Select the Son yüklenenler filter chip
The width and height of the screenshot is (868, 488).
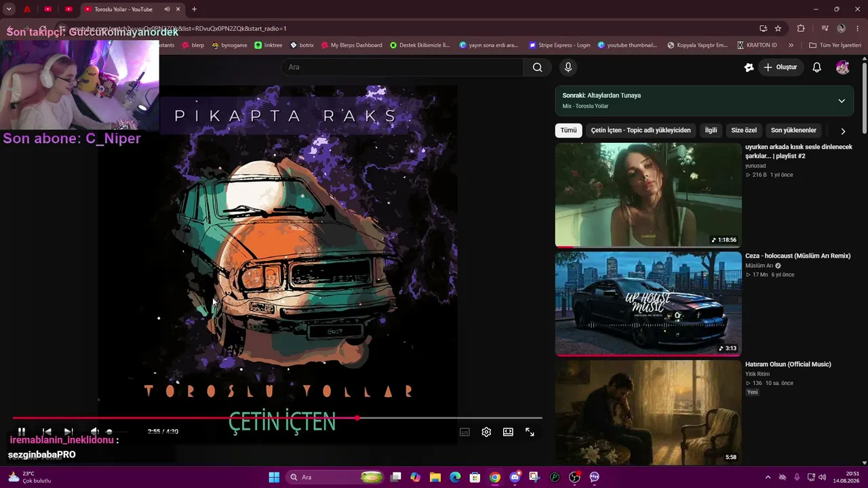tap(793, 130)
